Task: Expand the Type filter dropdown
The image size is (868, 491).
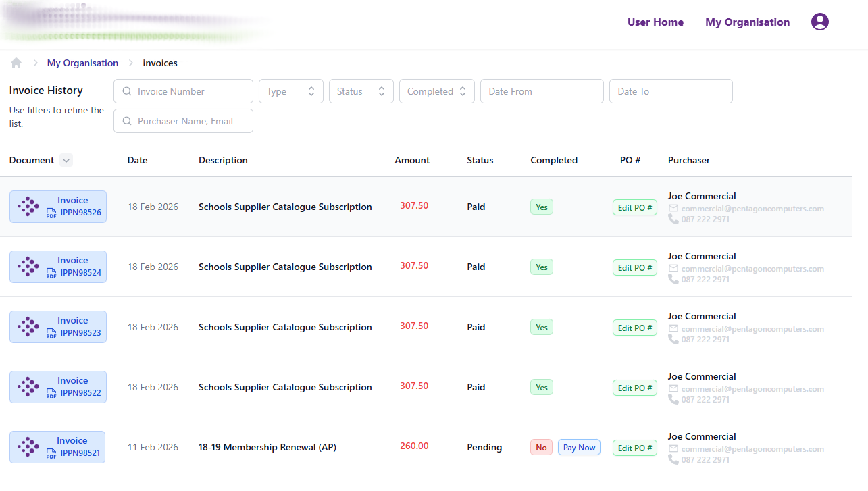Action: (290, 91)
